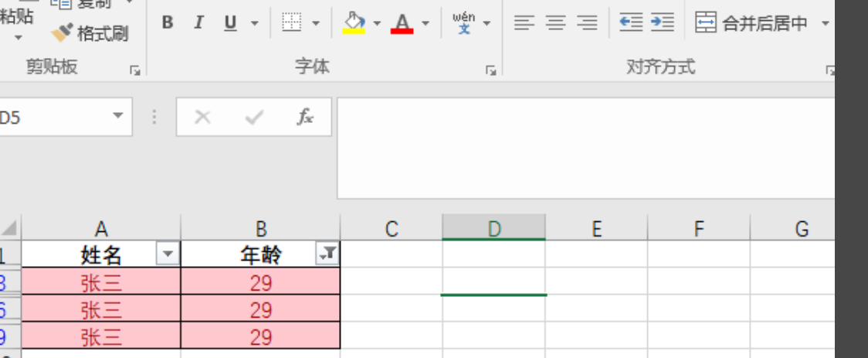This screenshot has width=868, height=358.
Task: Click Cancel X in formula bar
Action: [x=202, y=117]
